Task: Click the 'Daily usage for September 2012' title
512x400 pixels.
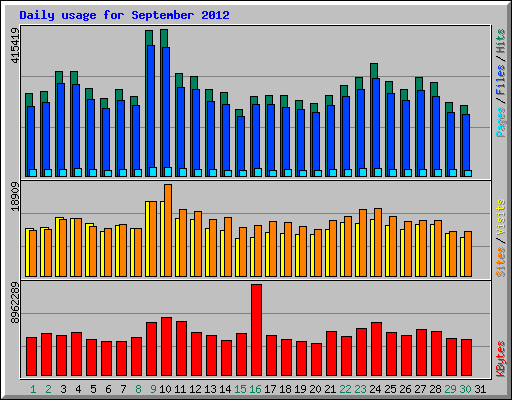Action: click(x=124, y=15)
